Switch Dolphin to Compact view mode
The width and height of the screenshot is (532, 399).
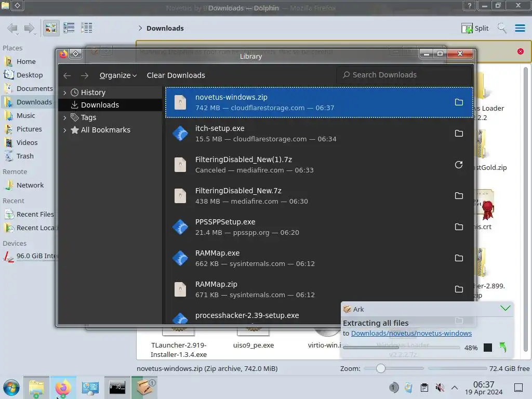[69, 28]
